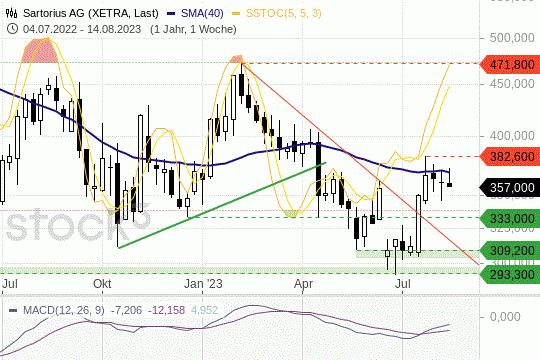Click the red 382,600 resistance price tag
Viewport: 540px width, 360px height.
click(x=510, y=156)
